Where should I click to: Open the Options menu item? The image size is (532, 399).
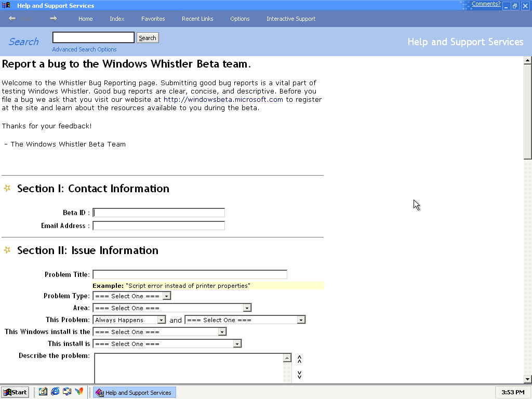(x=240, y=19)
